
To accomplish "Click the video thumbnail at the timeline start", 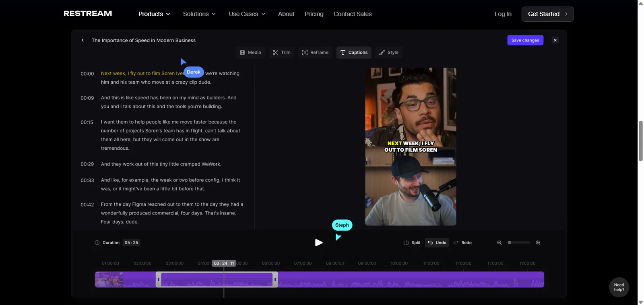I will coord(109,279).
